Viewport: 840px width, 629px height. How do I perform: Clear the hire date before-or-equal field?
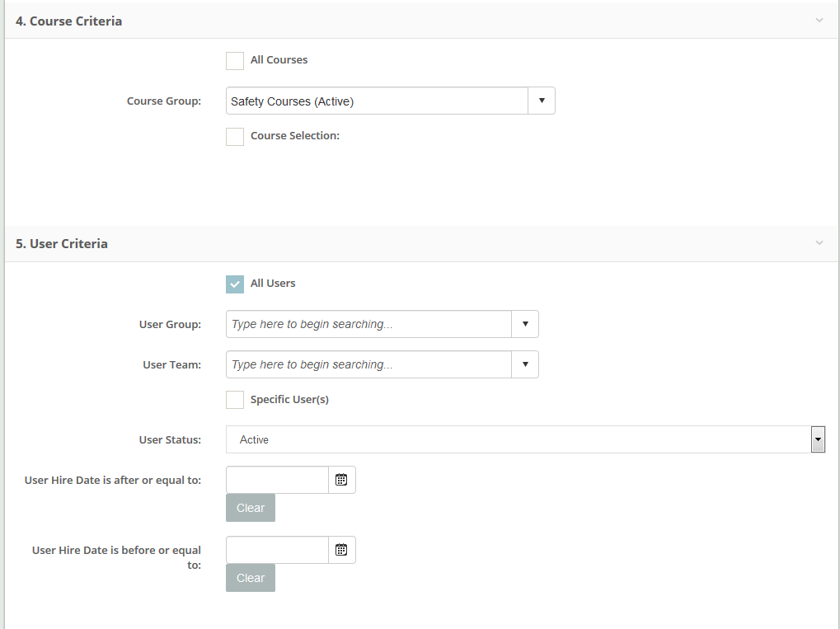(x=251, y=578)
